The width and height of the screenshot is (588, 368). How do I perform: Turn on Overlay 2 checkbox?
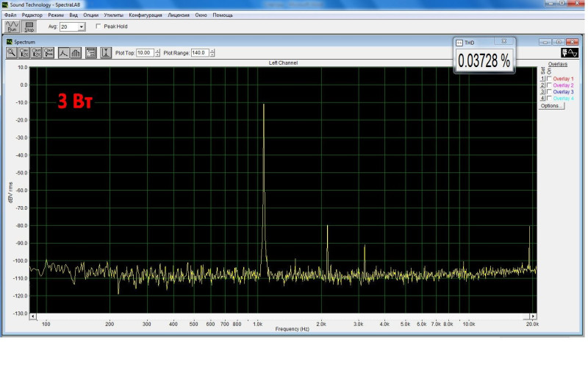point(549,85)
